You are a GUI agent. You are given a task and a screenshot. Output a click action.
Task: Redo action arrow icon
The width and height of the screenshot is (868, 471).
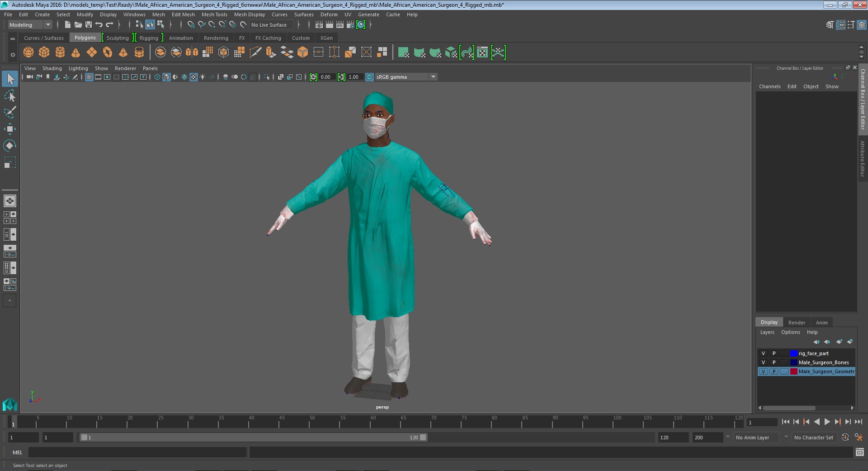[109, 25]
